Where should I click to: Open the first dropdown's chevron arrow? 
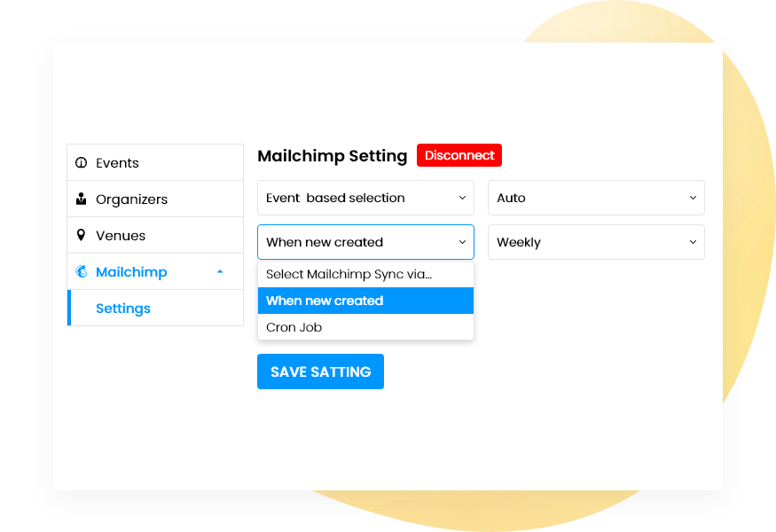462,198
